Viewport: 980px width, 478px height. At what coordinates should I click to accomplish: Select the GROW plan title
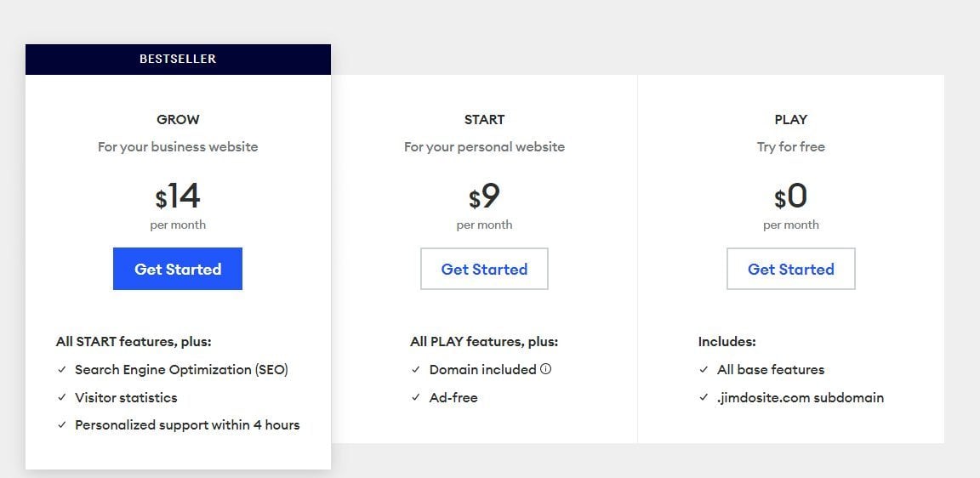pyautogui.click(x=178, y=119)
